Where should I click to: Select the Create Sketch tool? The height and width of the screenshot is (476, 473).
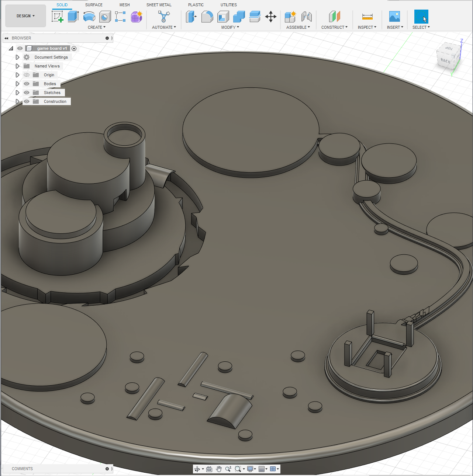[58, 17]
